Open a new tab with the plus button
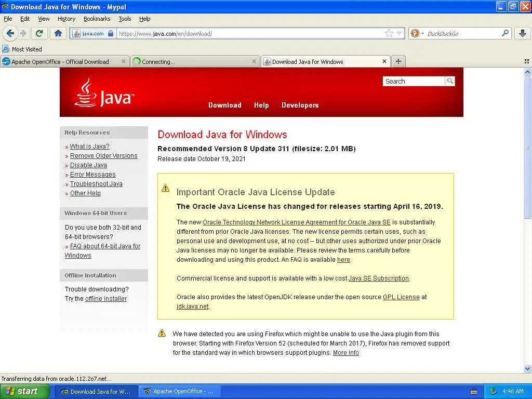This screenshot has width=532, height=399. pyautogui.click(x=398, y=61)
